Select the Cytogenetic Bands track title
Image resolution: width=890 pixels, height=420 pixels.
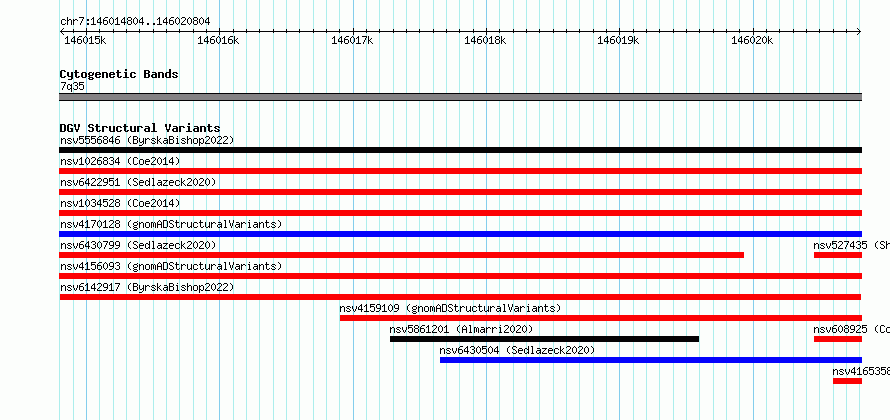tap(119, 74)
